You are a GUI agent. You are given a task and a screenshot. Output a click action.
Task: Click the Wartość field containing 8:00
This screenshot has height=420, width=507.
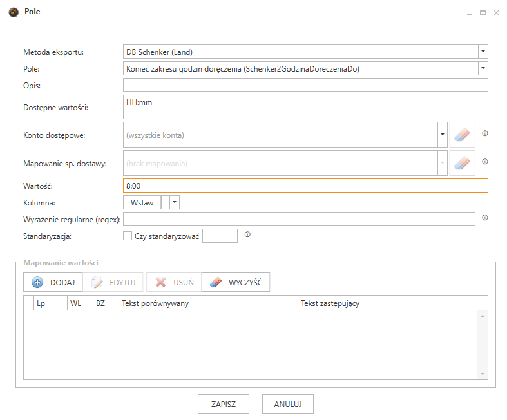point(305,186)
